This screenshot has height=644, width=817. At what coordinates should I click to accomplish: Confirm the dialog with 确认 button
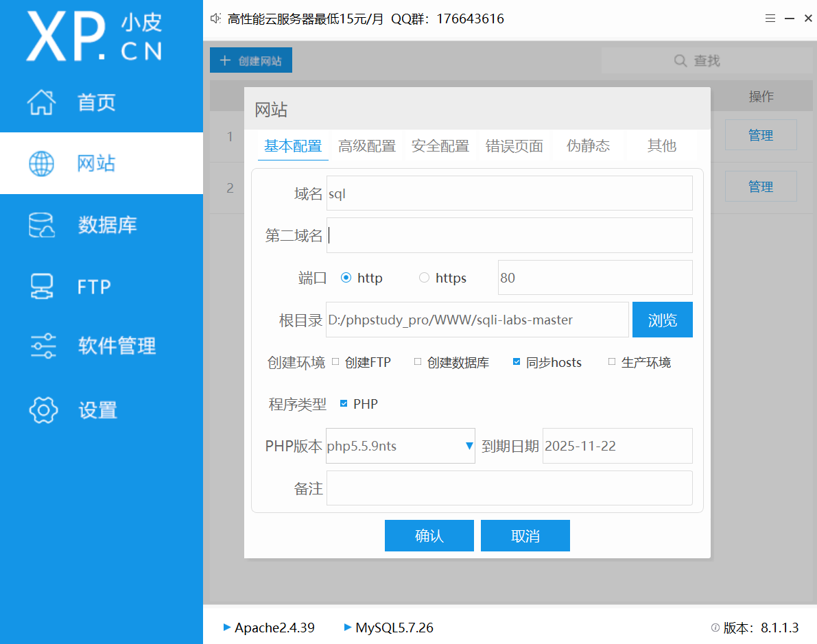coord(429,536)
